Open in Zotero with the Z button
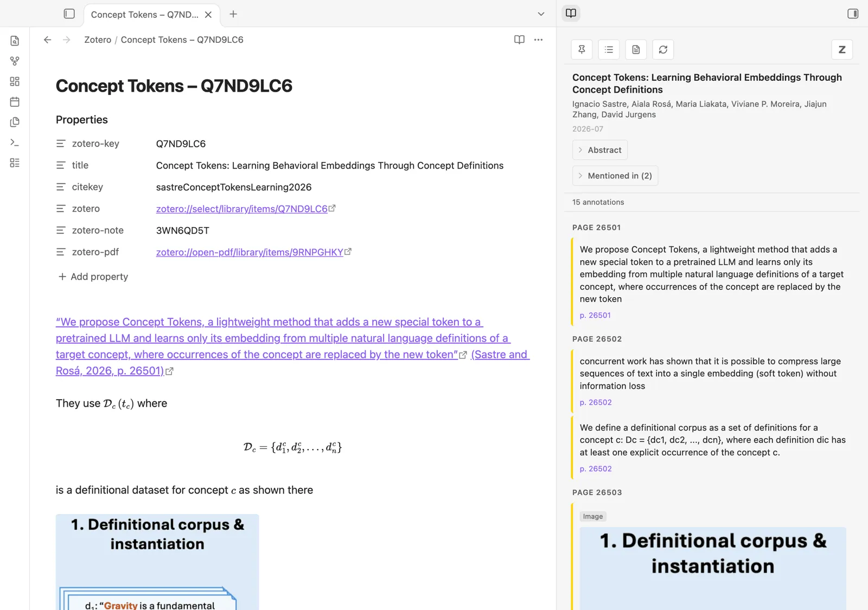This screenshot has height=610, width=868. tap(842, 49)
